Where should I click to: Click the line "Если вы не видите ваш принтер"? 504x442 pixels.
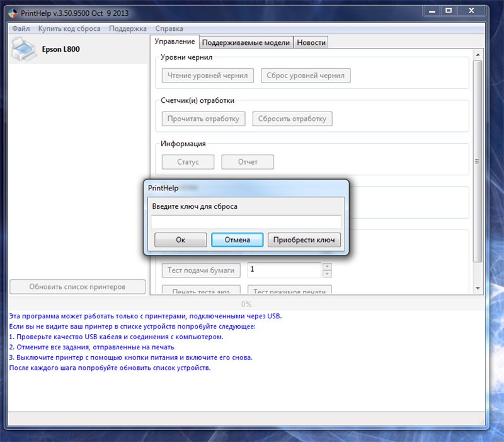(132, 327)
